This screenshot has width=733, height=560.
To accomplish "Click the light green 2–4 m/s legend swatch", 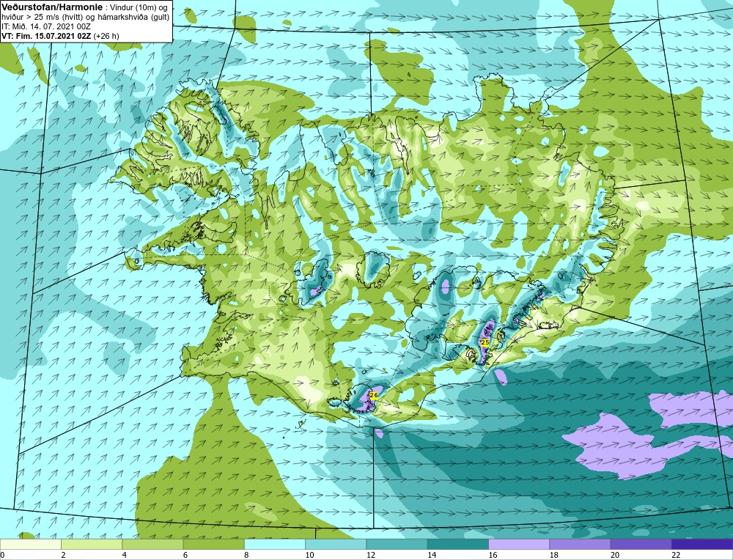I will coord(92,544).
